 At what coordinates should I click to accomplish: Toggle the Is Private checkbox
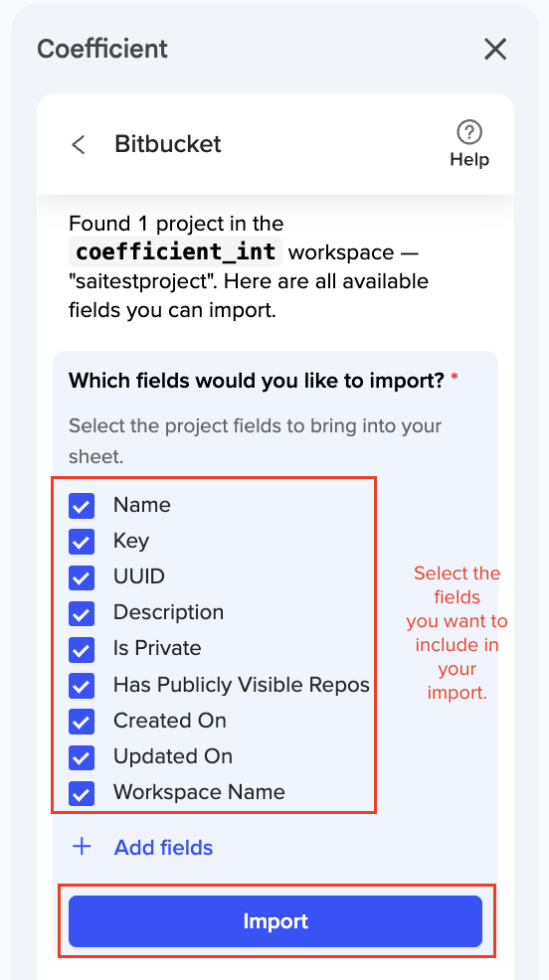(x=82, y=649)
